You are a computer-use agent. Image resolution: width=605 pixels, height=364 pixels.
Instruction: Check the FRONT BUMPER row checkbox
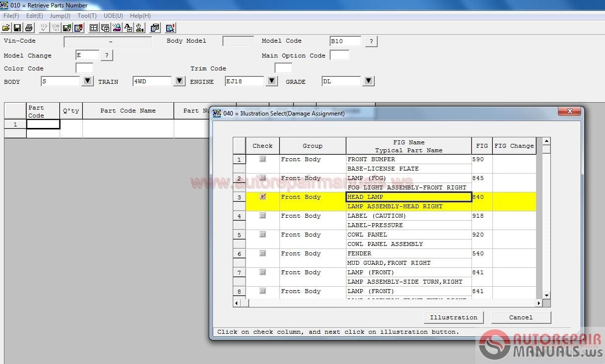pyautogui.click(x=263, y=159)
